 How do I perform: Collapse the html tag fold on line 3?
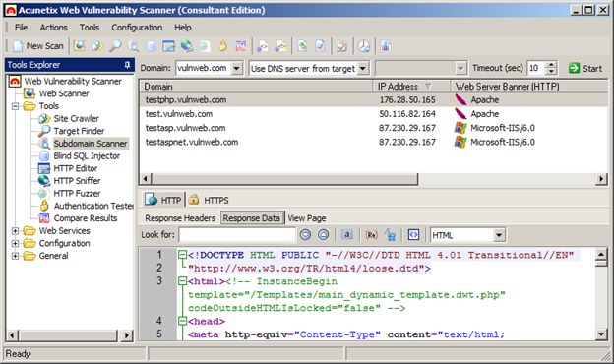point(182,281)
